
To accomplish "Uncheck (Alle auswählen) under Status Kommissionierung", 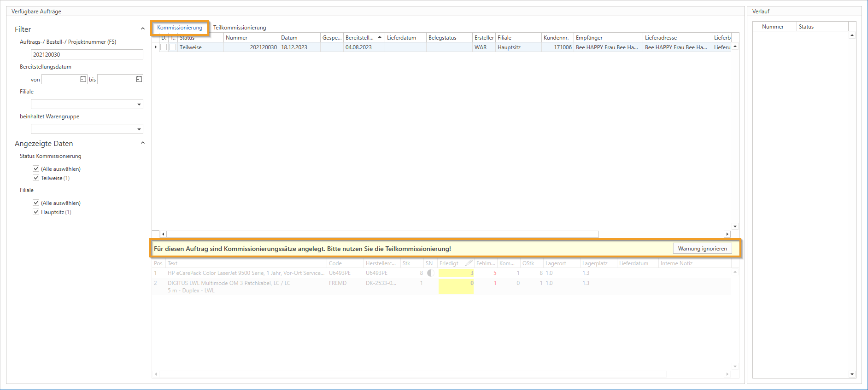I will point(36,169).
